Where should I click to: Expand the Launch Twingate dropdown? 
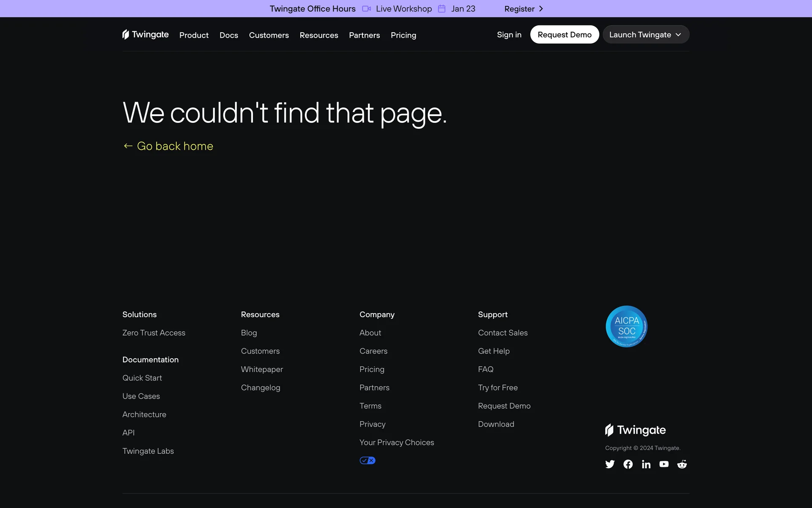click(x=645, y=34)
